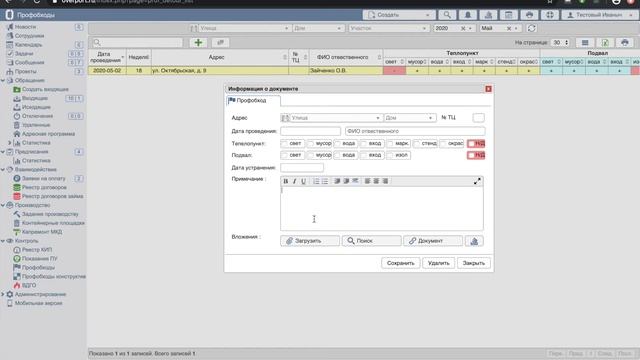
Task: Open Календарь in sidebar
Action: (29, 44)
